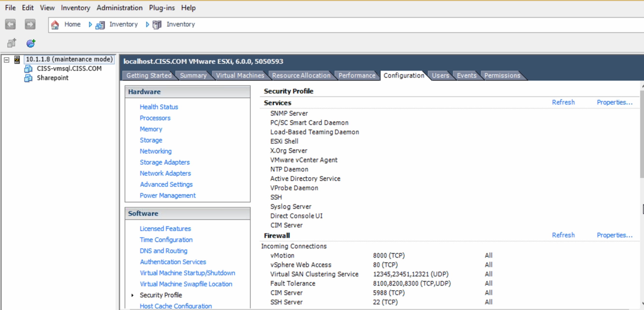Image resolution: width=644 pixels, height=310 pixels.
Task: Refresh the Firewall section
Action: pyautogui.click(x=563, y=235)
